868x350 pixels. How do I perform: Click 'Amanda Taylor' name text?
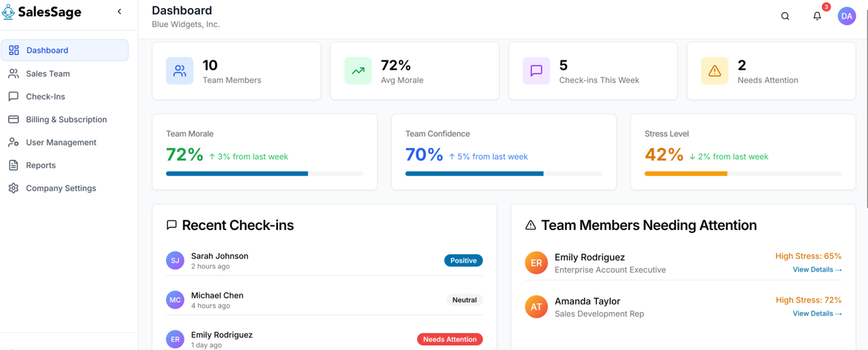point(587,301)
